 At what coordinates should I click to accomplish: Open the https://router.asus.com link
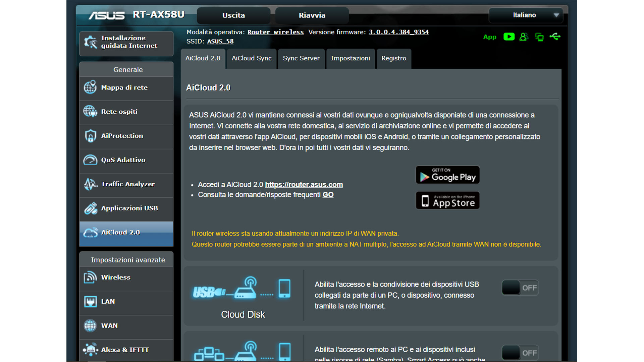click(304, 185)
